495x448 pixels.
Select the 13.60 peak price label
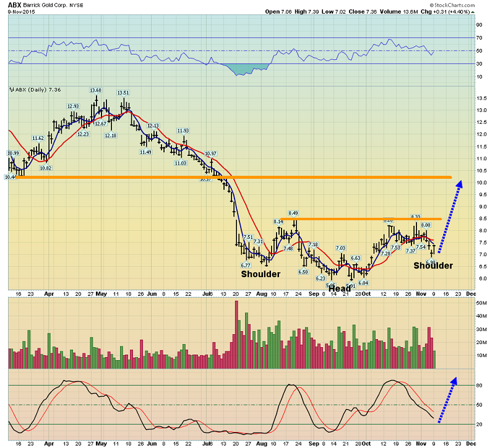click(96, 90)
